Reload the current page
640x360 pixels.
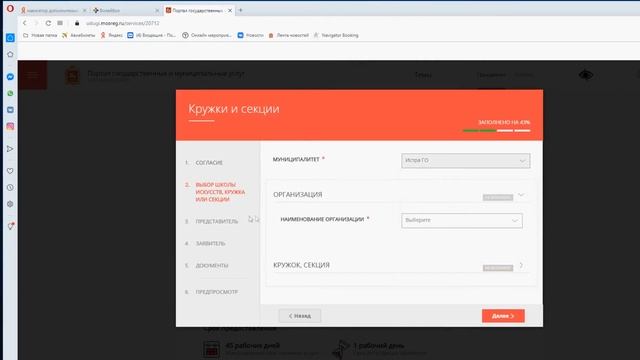coord(48,23)
